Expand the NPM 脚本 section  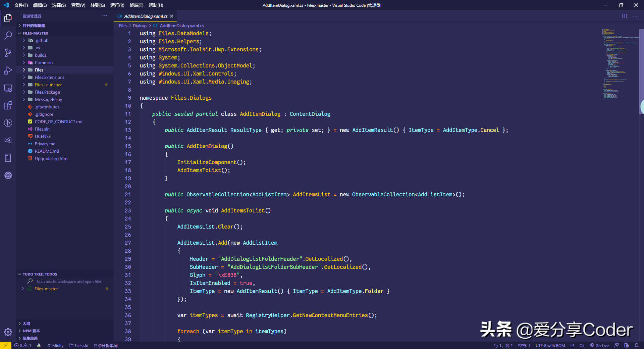[x=31, y=331]
